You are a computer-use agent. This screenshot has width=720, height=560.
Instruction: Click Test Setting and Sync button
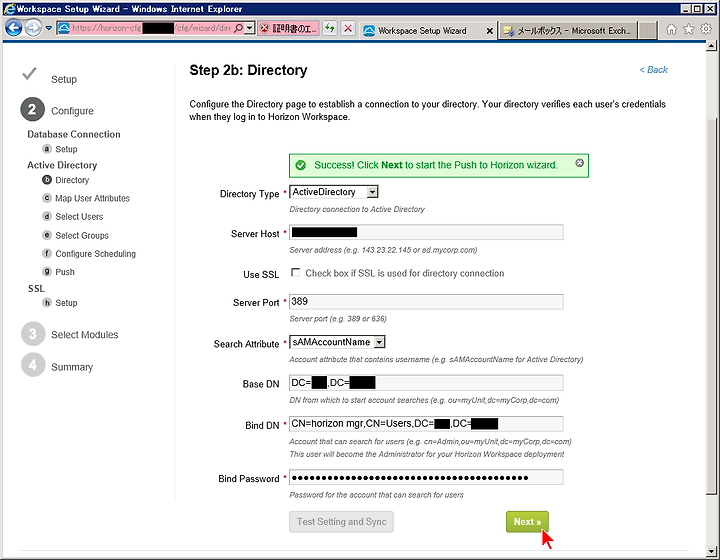pyautogui.click(x=341, y=522)
